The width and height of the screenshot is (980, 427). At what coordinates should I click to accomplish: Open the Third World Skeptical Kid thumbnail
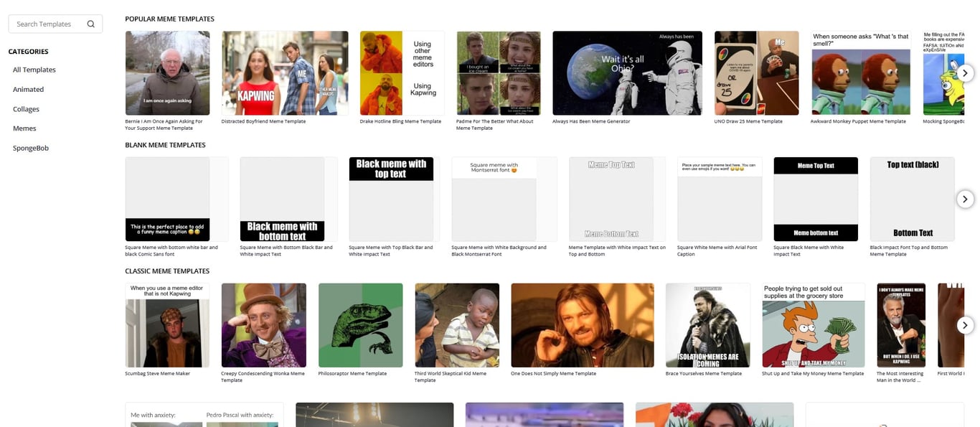coord(457,325)
